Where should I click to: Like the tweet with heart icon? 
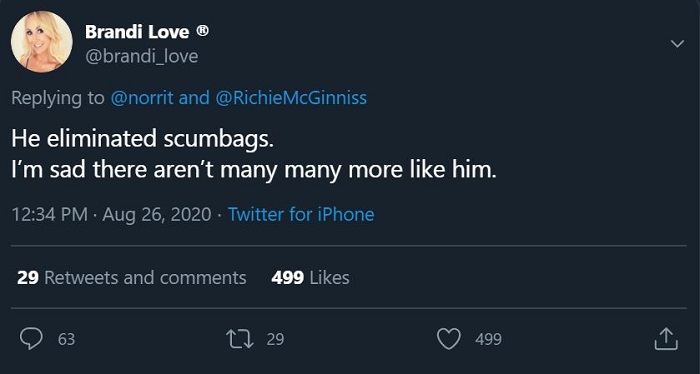pyautogui.click(x=449, y=339)
